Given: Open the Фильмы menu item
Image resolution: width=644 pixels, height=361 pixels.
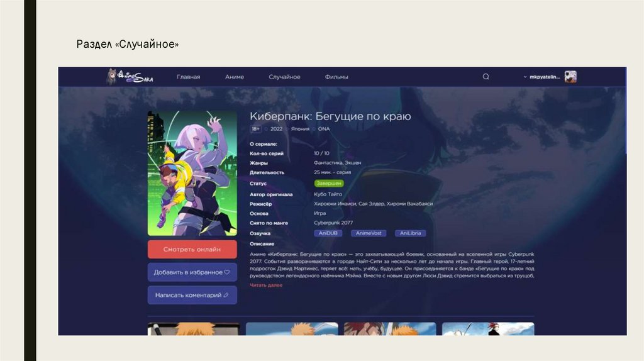Looking at the screenshot, I should 336,77.
